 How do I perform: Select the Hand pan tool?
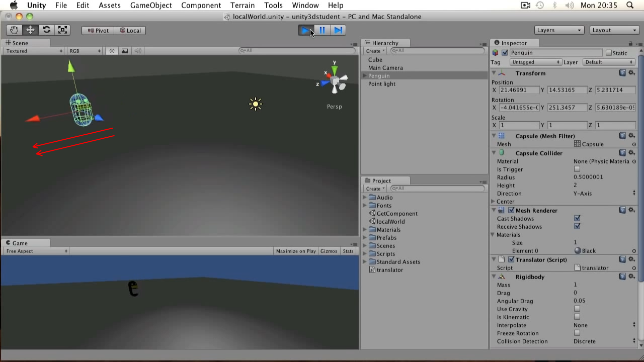(14, 30)
